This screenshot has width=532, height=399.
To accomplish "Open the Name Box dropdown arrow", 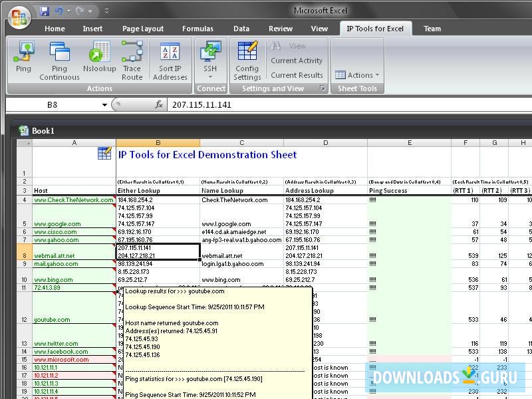I will click(104, 105).
